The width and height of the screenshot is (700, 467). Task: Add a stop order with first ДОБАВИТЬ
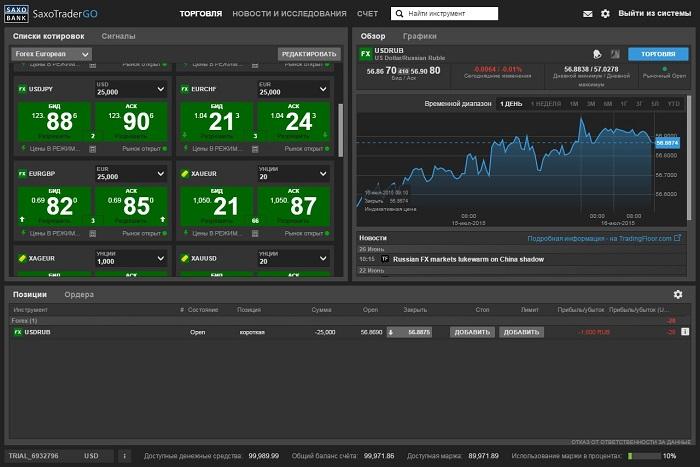coord(472,332)
